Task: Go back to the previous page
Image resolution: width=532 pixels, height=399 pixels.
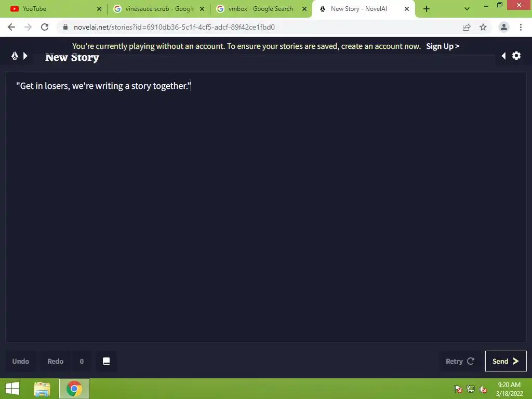Action: 11,27
